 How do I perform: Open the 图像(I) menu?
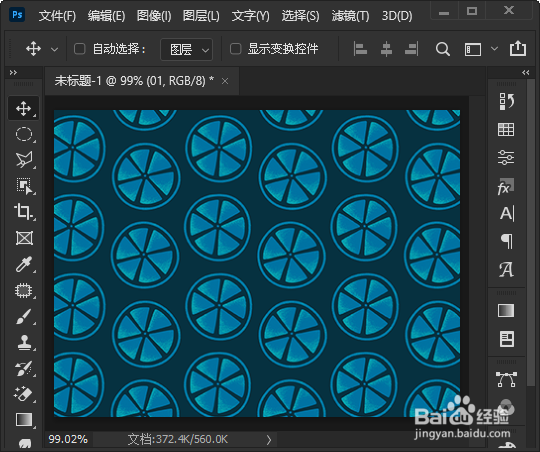coord(154,16)
